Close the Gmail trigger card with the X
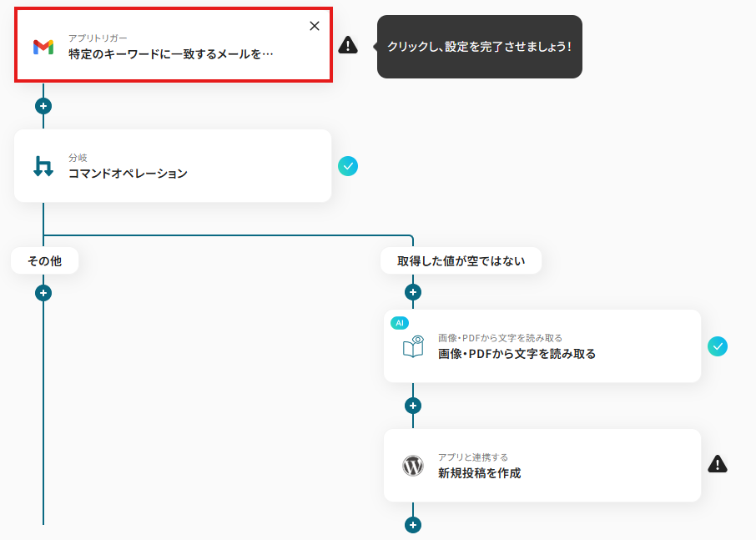756x540 pixels. pyautogui.click(x=315, y=26)
